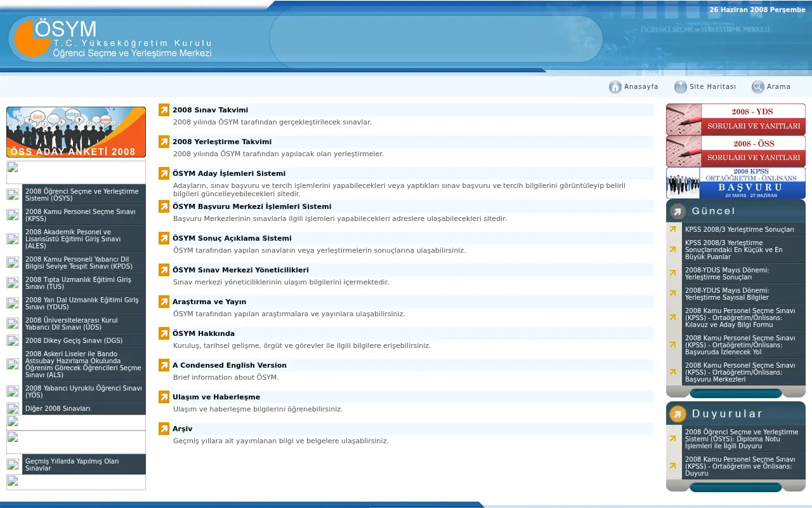Click the arrow icon beside ÖSYM Aday İşlemleri Sistemi

(164, 173)
